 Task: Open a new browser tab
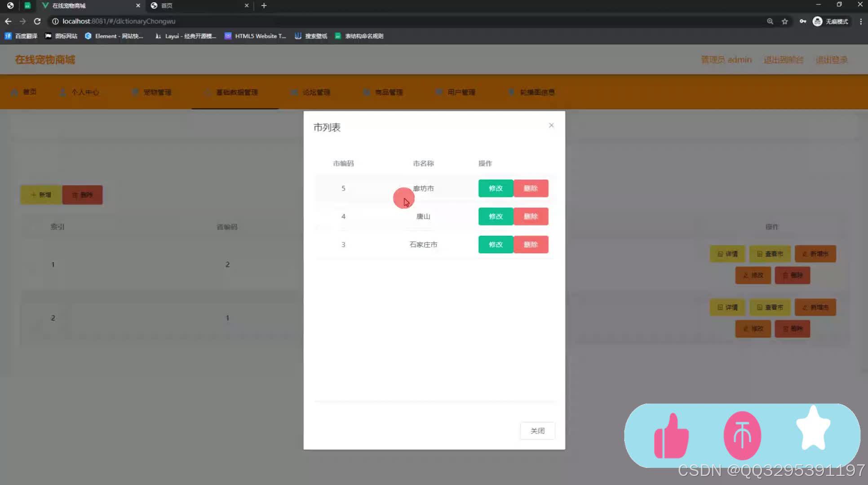coord(264,5)
